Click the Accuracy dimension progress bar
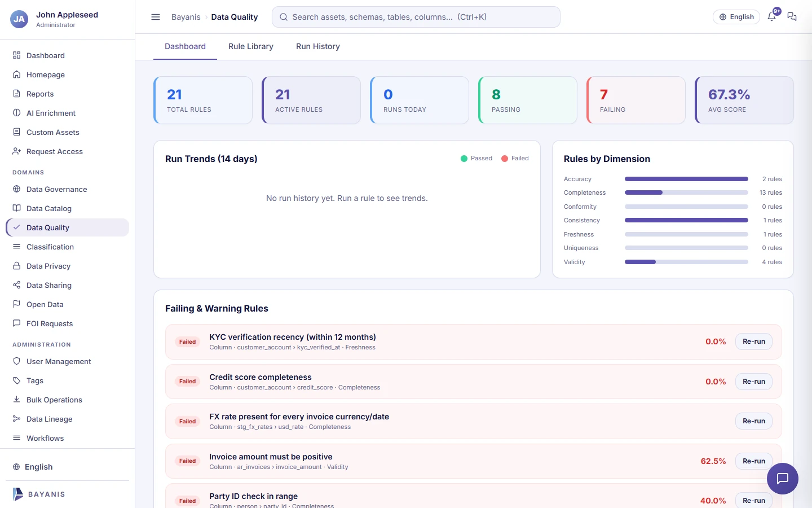Screen dimensions: 812x508 tap(686, 179)
